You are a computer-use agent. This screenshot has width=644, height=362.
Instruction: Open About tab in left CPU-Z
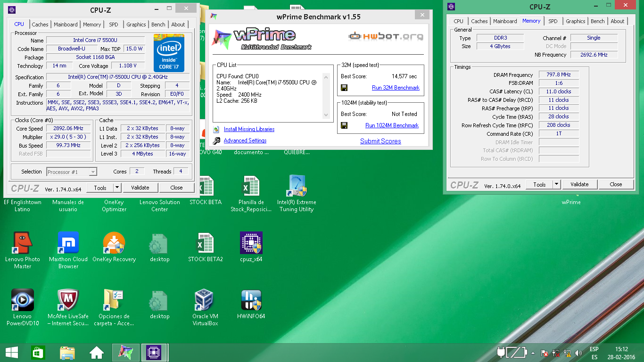point(178,25)
